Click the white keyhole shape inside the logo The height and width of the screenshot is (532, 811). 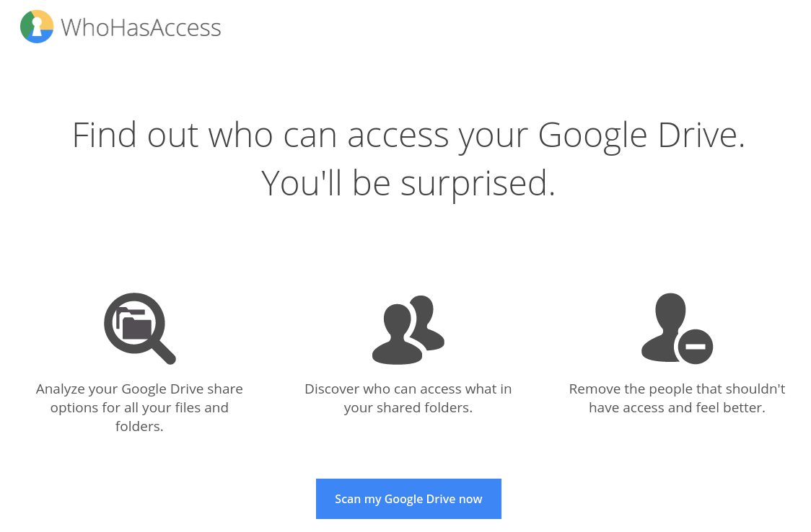point(37,27)
